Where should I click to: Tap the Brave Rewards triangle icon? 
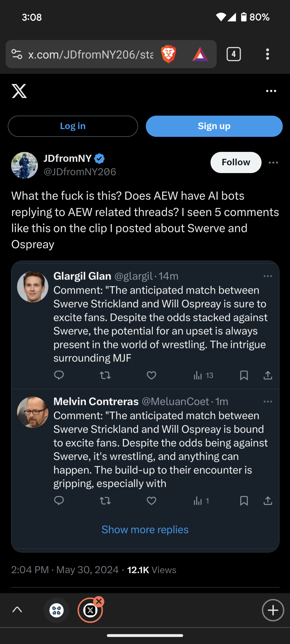(200, 54)
